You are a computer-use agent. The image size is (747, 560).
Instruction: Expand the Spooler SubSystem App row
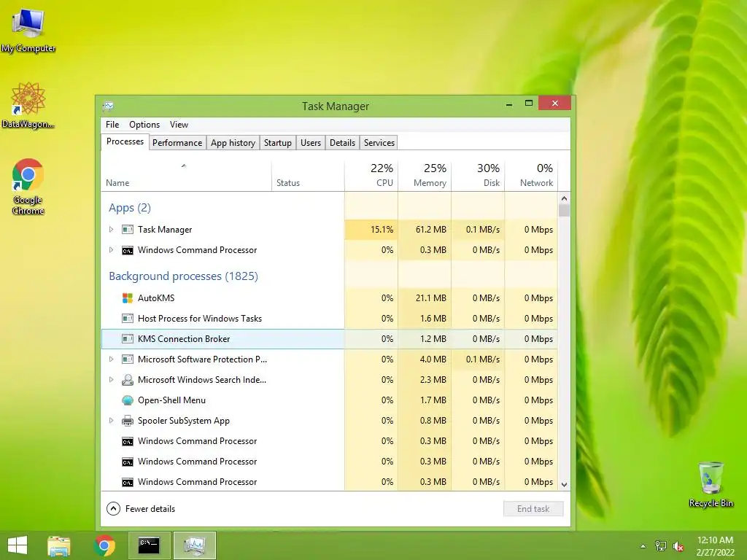(111, 421)
